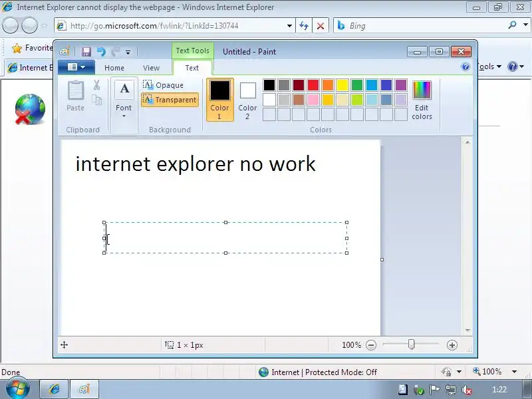Click the Paint taskbar button
Screen dimensions: 532x399
84,389
